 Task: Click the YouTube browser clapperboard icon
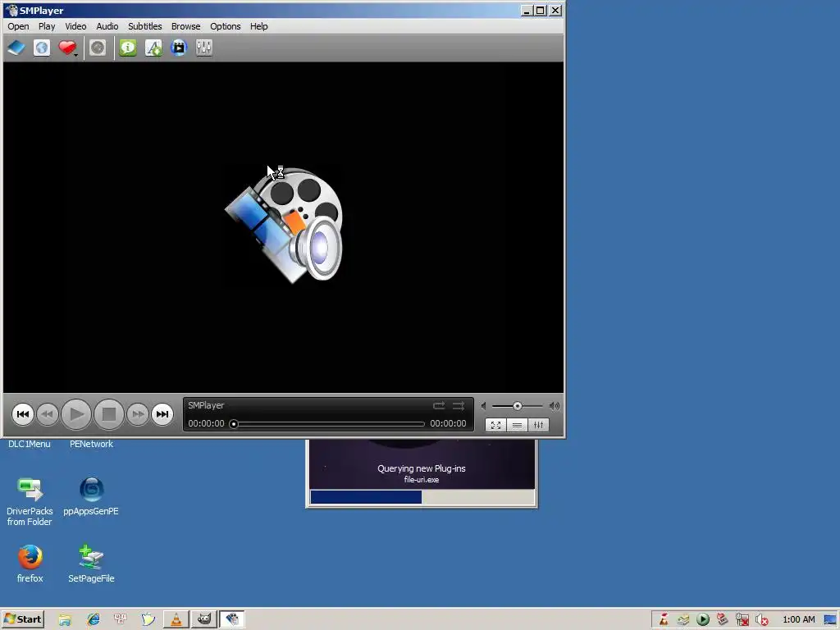[178, 48]
